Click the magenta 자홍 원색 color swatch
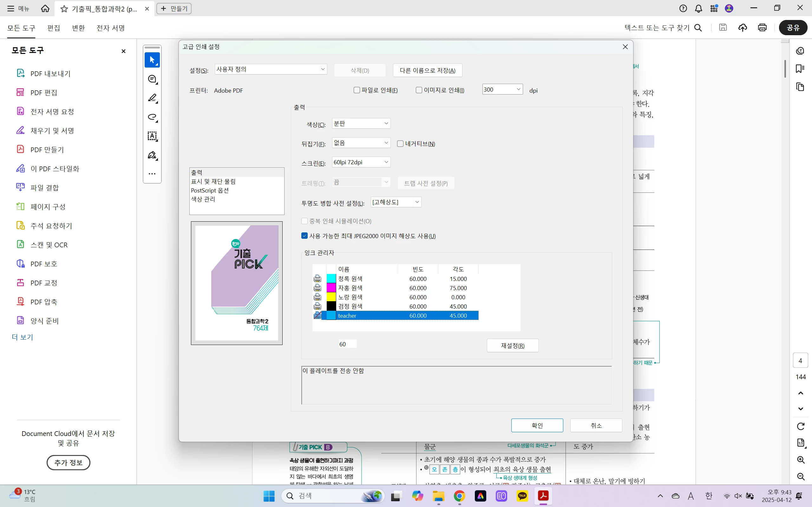This screenshot has height=507, width=812. (331, 288)
